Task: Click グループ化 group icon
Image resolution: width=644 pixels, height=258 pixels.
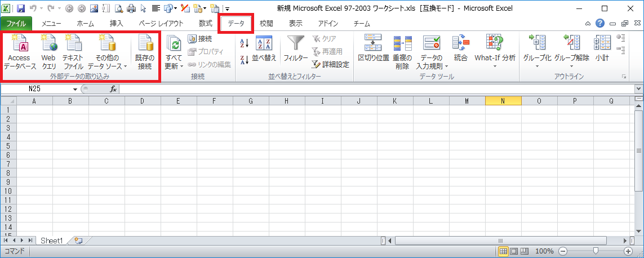Action: (x=537, y=43)
